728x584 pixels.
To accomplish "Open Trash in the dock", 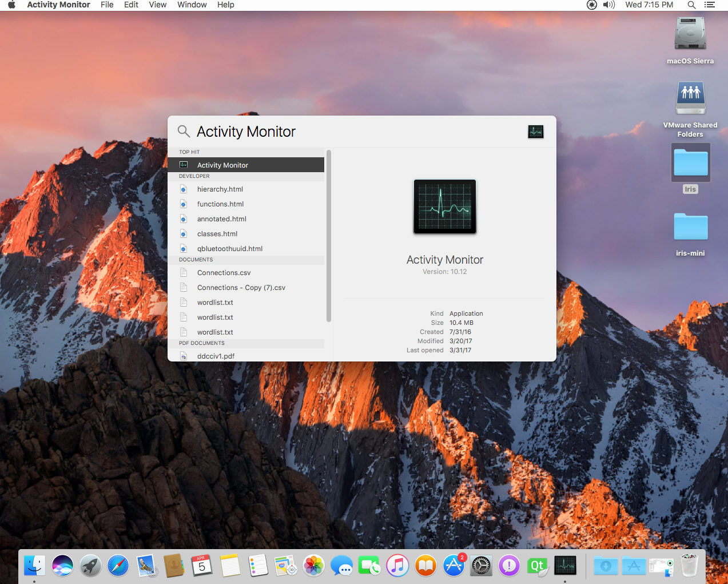I will [690, 566].
